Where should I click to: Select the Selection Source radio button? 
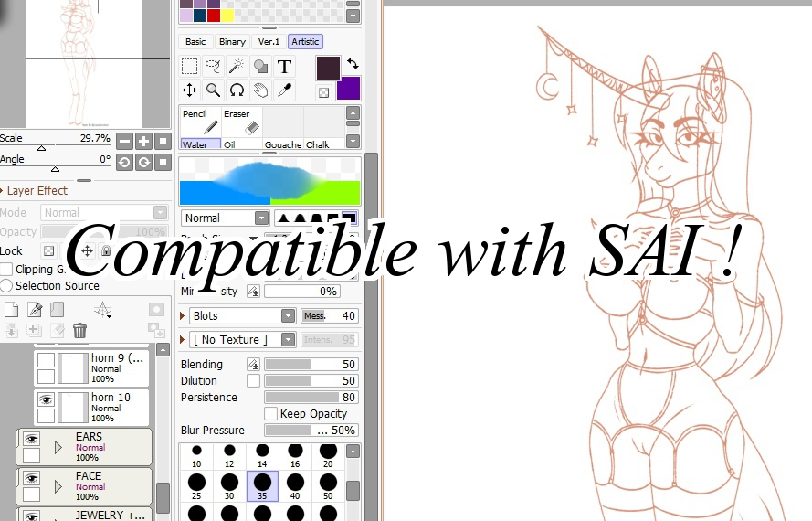(x=6, y=286)
